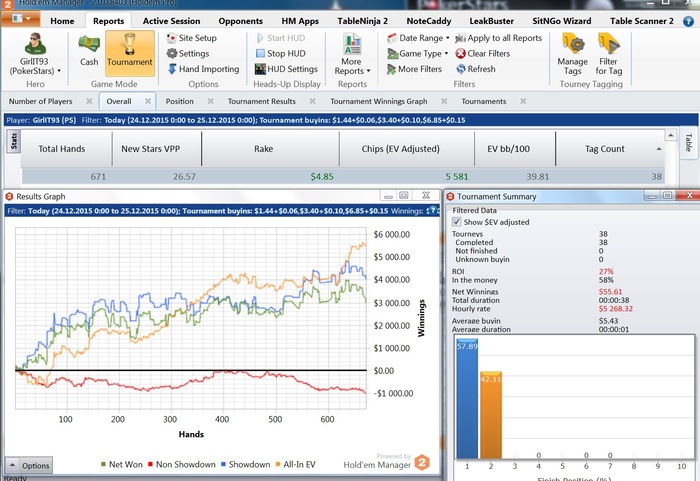Click the Non Showdown legend entry
Viewport: 700px width, 481px height.
(182, 464)
